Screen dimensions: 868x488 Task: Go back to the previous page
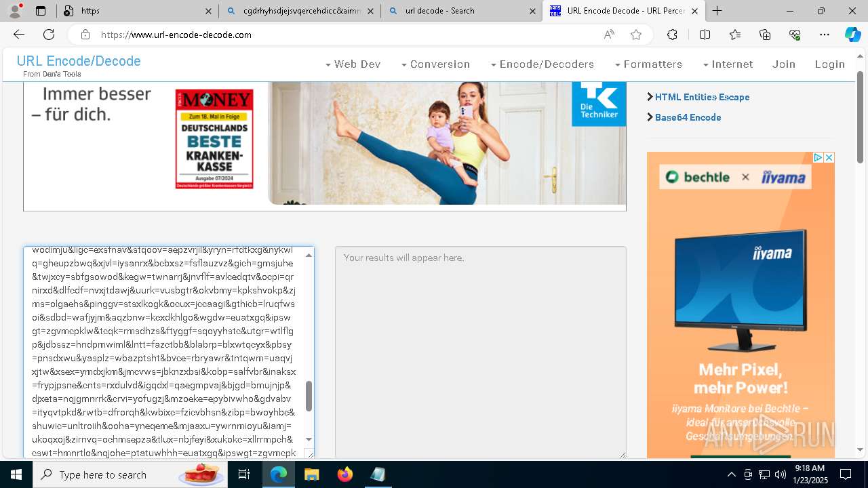click(19, 35)
